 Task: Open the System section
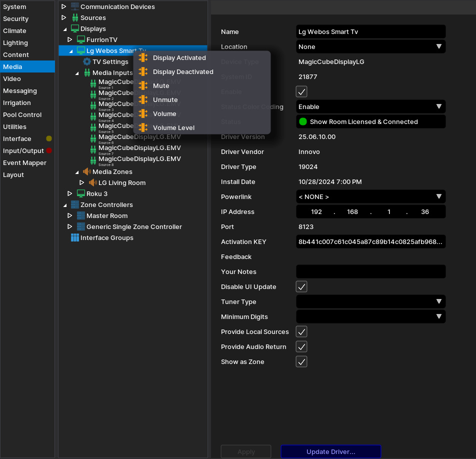point(27,6)
